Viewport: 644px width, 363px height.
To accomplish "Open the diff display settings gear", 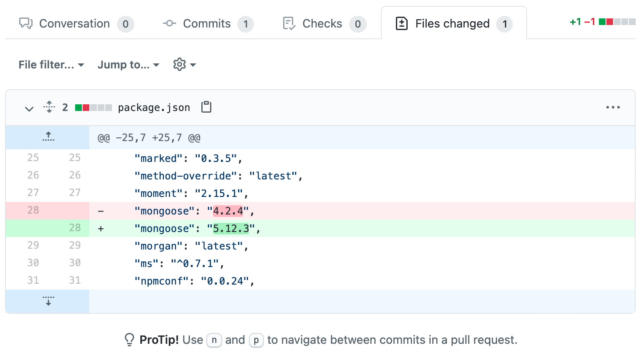I will pyautogui.click(x=179, y=64).
